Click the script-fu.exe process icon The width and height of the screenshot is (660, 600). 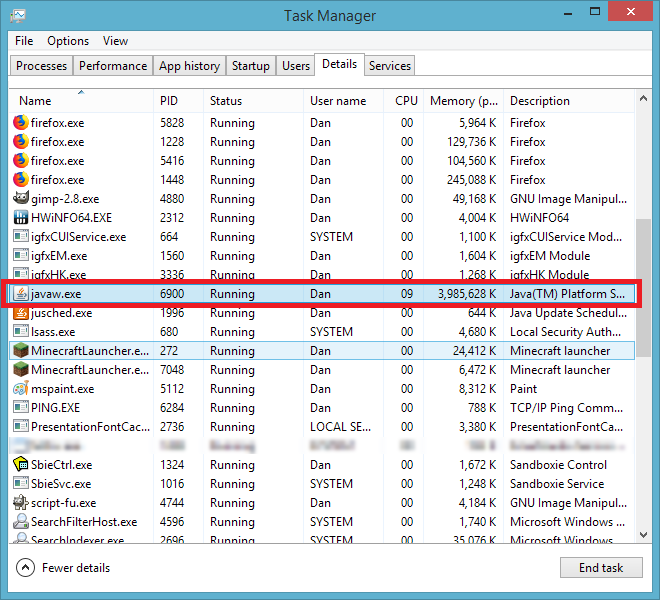21,503
